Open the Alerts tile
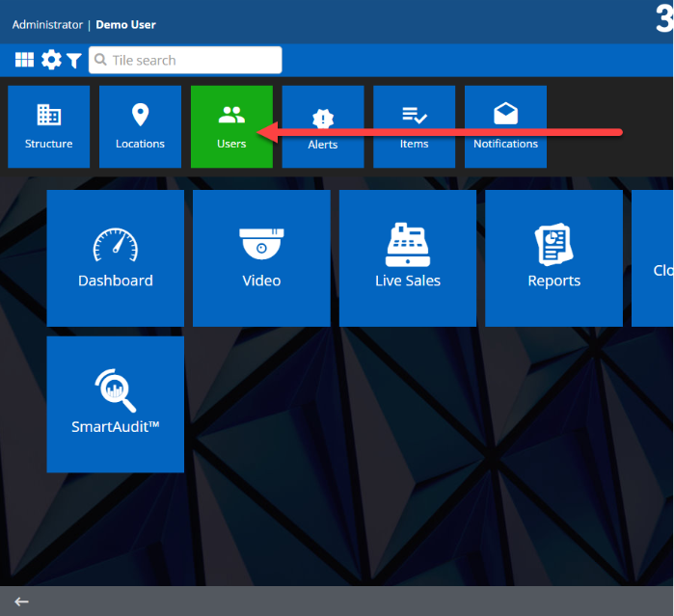This screenshot has height=616, width=674. (x=322, y=126)
